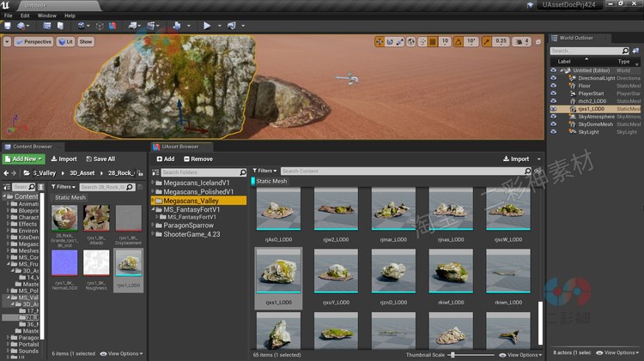
Task: Click the Blueprints toolbar icon
Action: click(x=132, y=26)
